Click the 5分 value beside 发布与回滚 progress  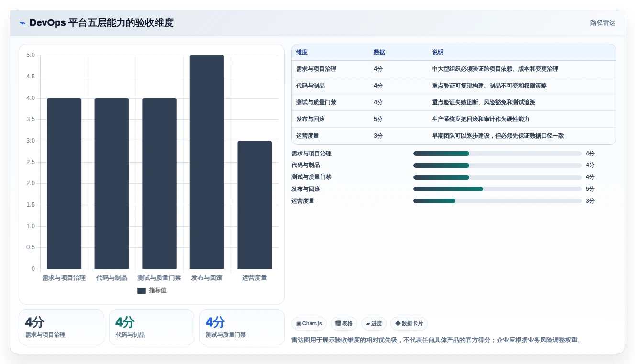point(590,189)
